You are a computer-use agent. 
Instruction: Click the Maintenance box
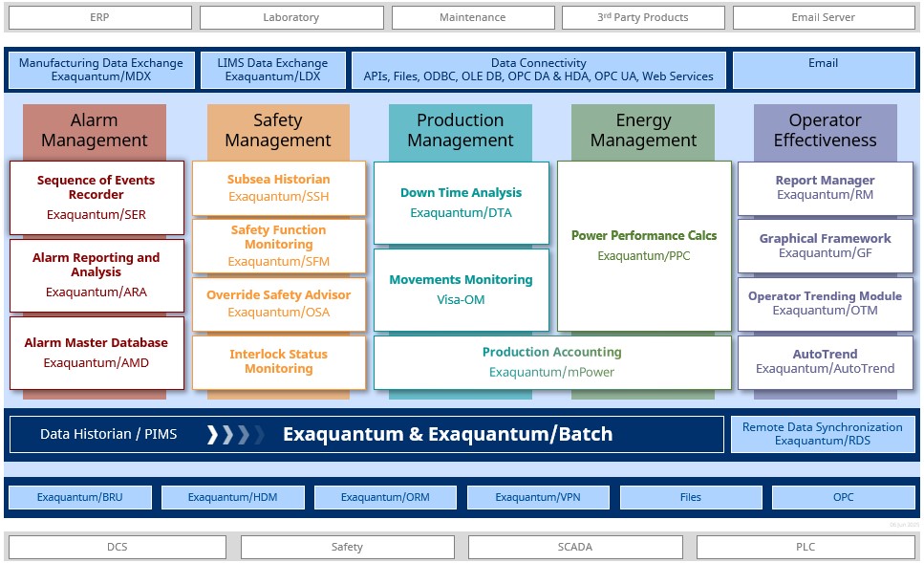[x=473, y=18]
